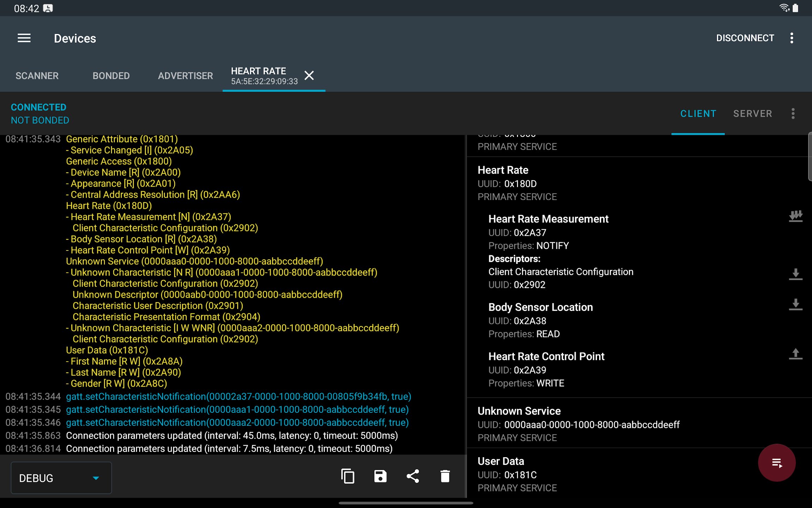The width and height of the screenshot is (812, 508).
Task: Click the services list scrollbar
Action: [810, 156]
